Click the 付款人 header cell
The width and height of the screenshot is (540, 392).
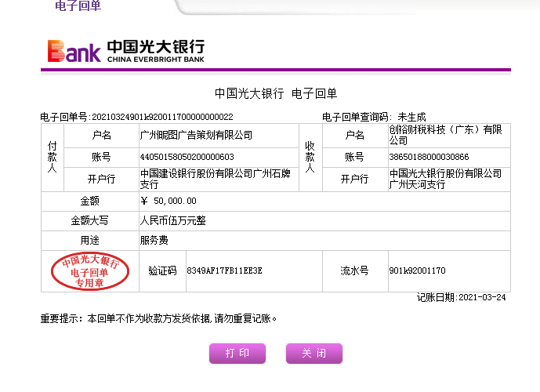click(x=53, y=157)
